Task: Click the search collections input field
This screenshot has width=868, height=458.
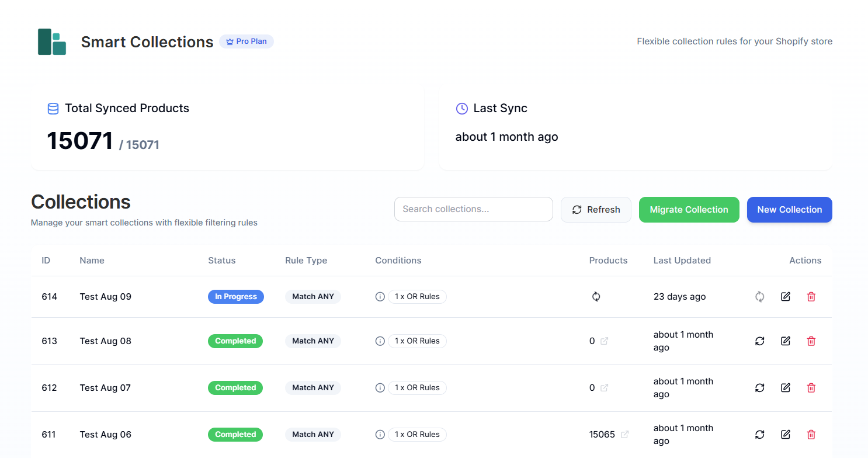Action: 473,209
